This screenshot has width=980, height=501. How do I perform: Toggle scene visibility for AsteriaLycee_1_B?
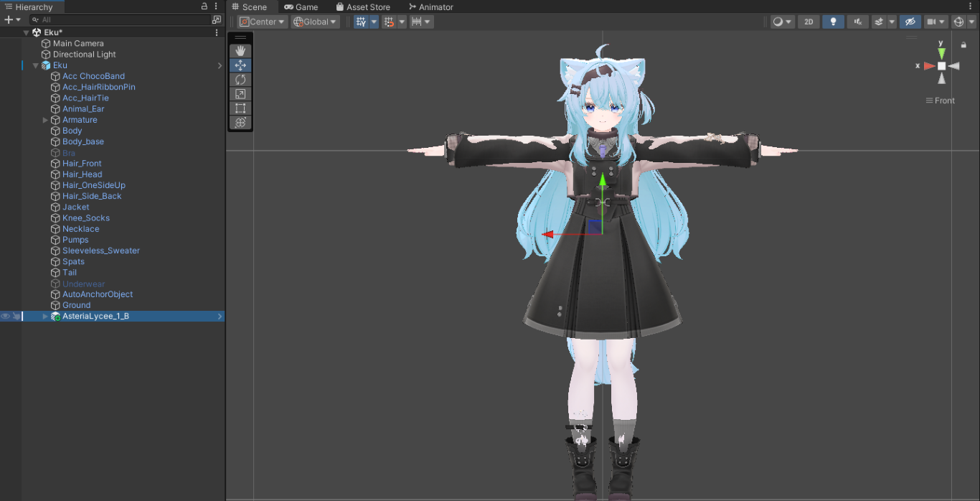6,317
